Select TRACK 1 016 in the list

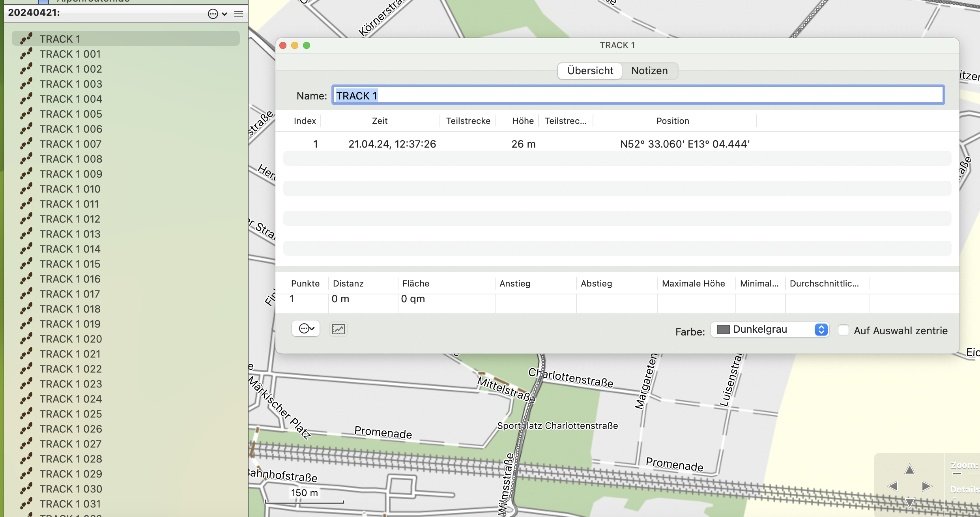70,279
